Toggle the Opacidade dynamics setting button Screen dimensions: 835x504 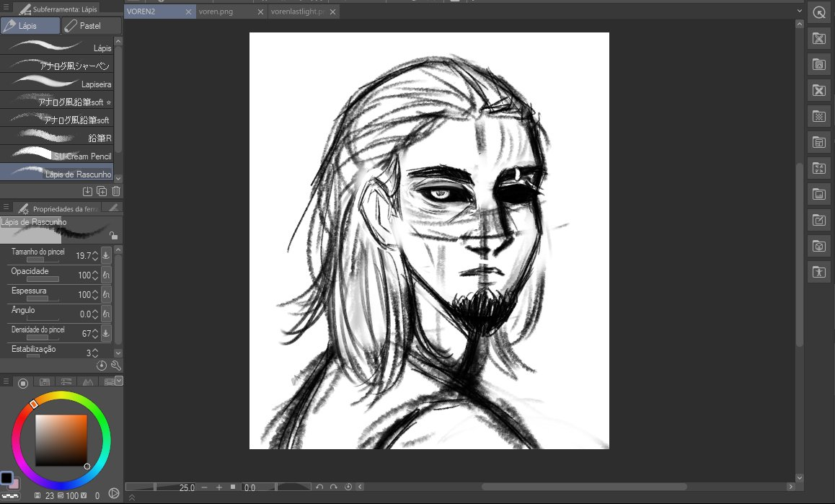(x=106, y=275)
